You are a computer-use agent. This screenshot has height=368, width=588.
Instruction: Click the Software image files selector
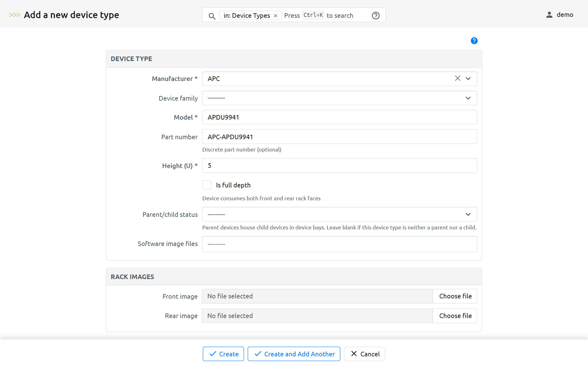(x=339, y=244)
